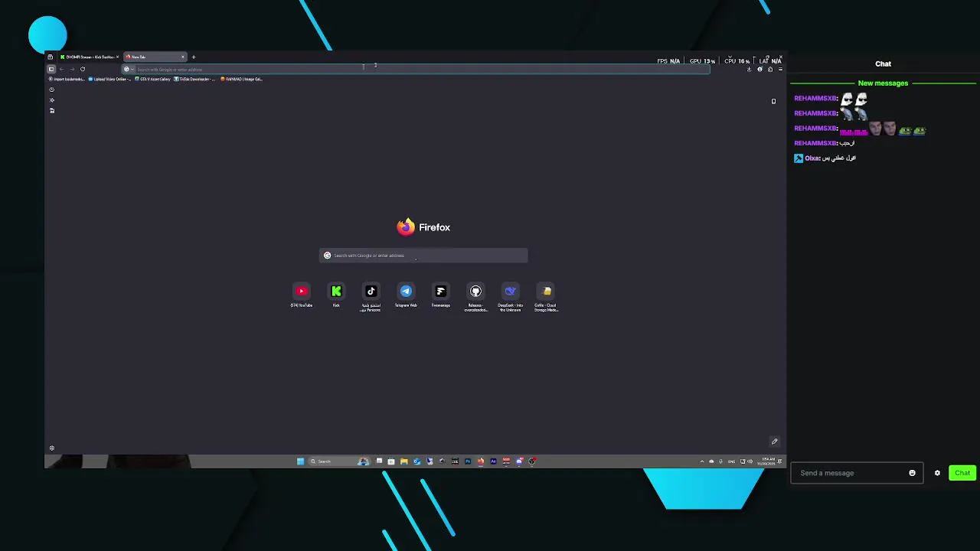Click the new-tab customize pencil icon
The image size is (980, 551).
(774, 442)
